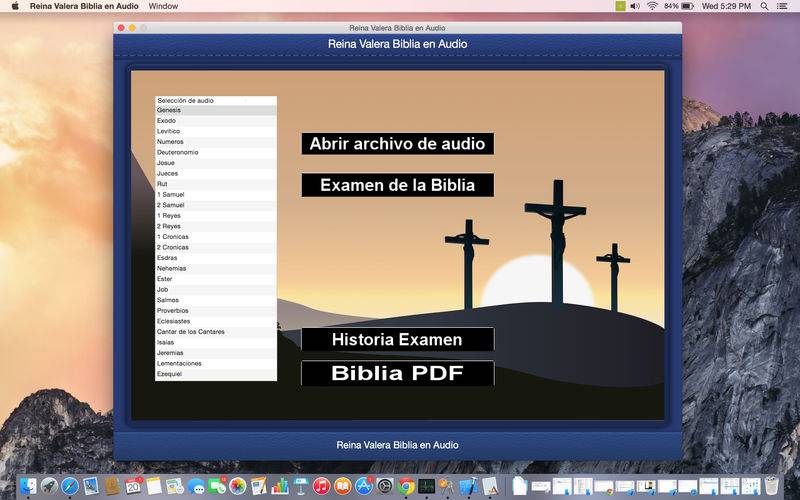Select 2 Cronicas

[216, 247]
